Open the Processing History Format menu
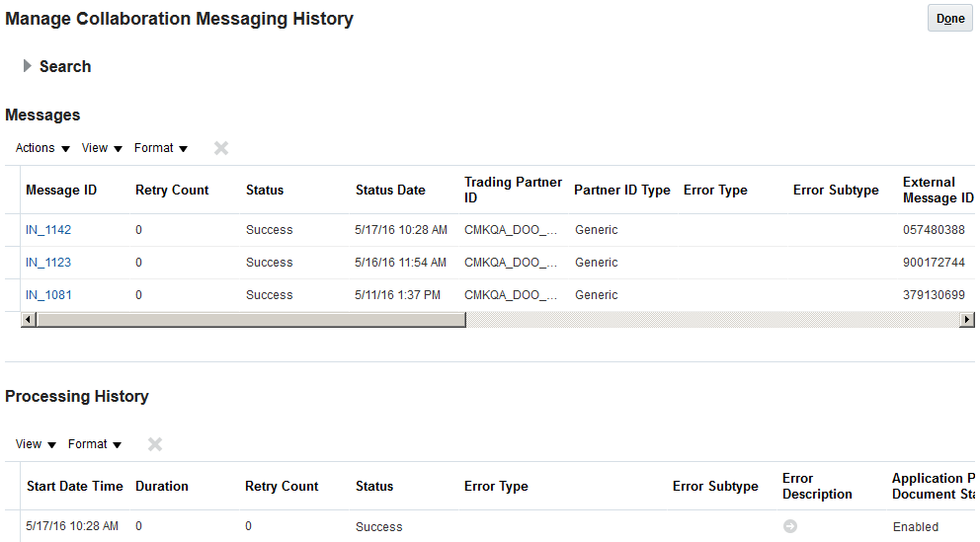 click(95, 444)
